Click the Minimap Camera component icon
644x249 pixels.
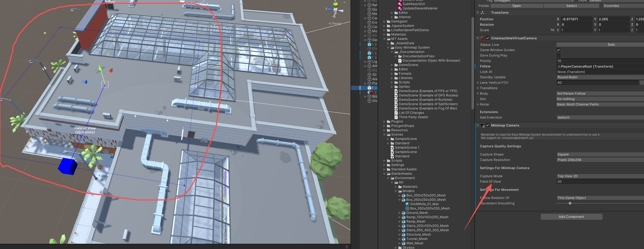[x=483, y=125]
